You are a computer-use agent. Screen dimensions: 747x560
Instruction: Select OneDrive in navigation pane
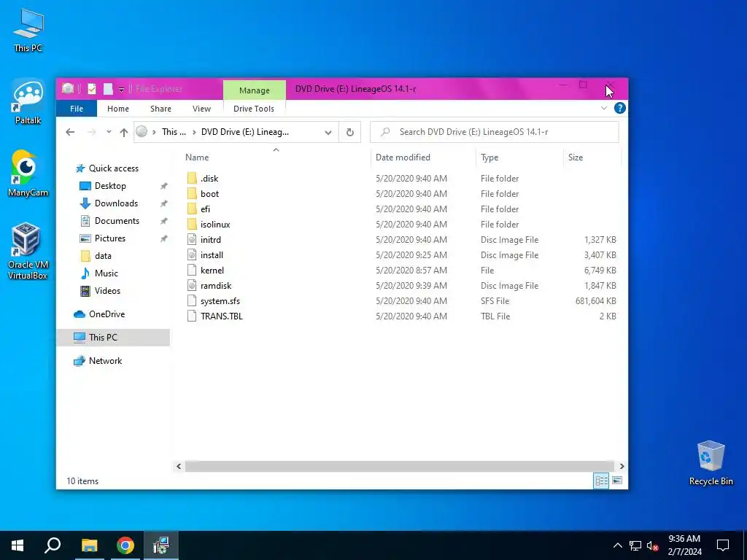(107, 314)
